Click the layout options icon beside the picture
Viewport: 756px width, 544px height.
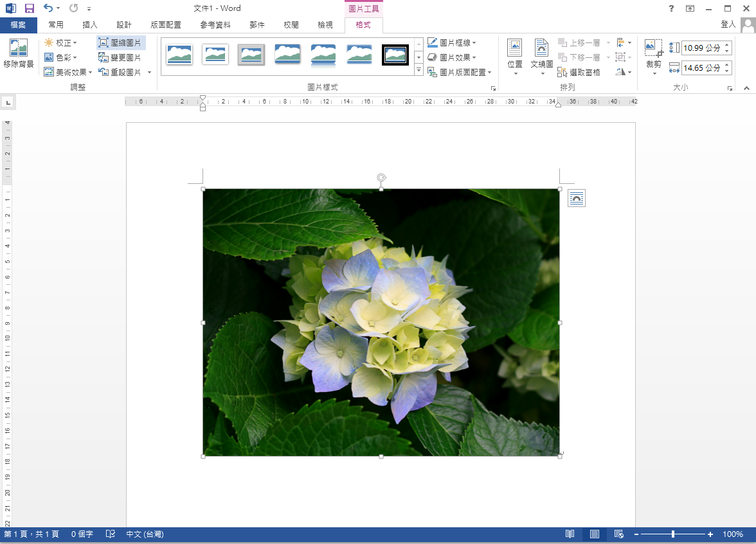577,199
